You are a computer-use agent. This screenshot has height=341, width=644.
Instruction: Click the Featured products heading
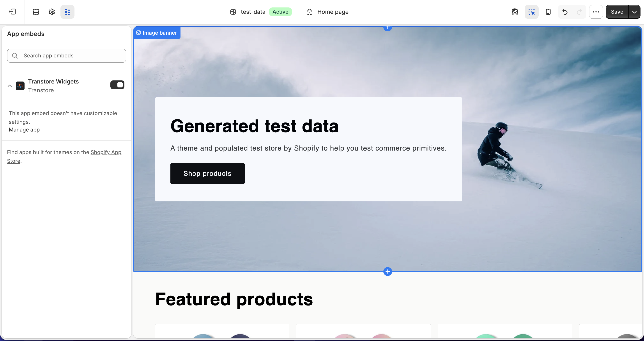(234, 299)
